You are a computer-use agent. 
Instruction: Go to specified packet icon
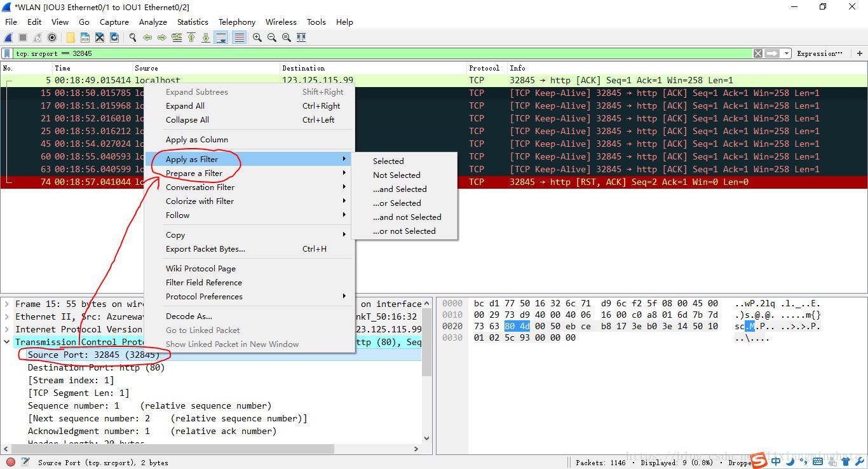coord(177,37)
